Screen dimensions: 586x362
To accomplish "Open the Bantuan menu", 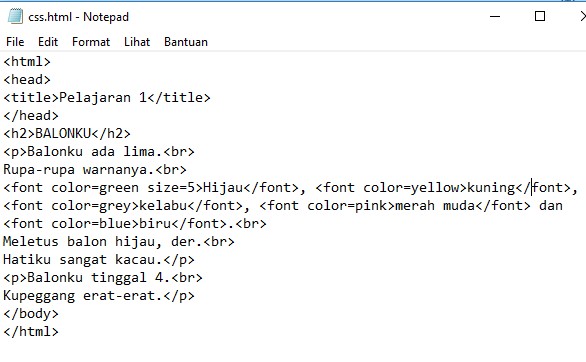I will pyautogui.click(x=186, y=42).
